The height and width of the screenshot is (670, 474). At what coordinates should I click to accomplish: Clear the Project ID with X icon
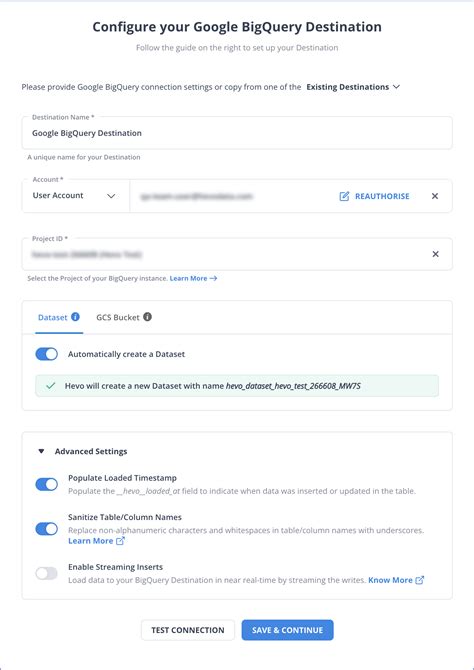(435, 254)
